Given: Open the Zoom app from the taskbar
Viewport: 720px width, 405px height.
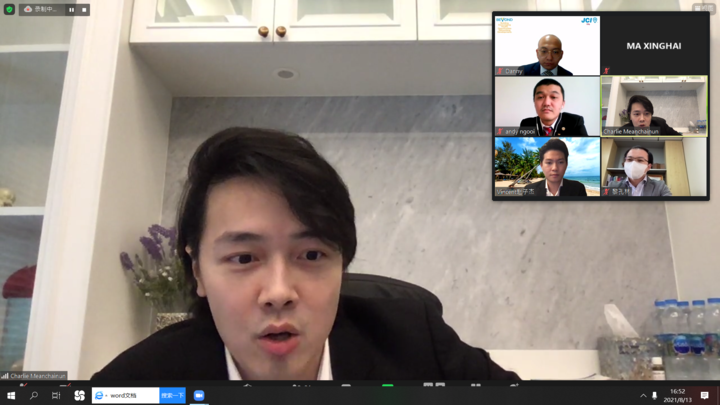Looking at the screenshot, I should click(x=199, y=396).
